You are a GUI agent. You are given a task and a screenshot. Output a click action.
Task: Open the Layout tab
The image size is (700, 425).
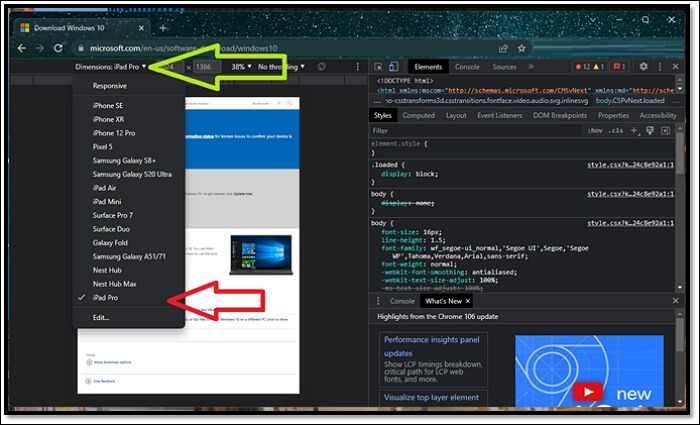[456, 115]
